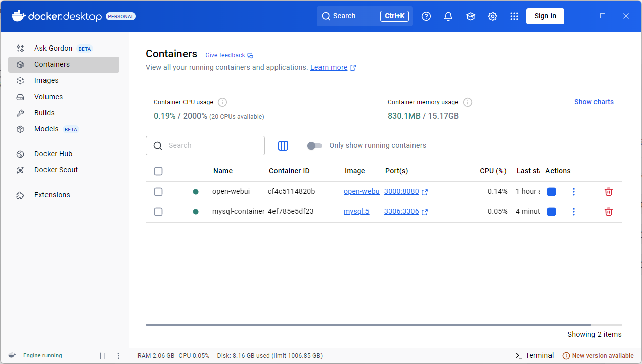The image size is (642, 364).
Task: Sort by Container ID column header
Action: click(x=289, y=171)
